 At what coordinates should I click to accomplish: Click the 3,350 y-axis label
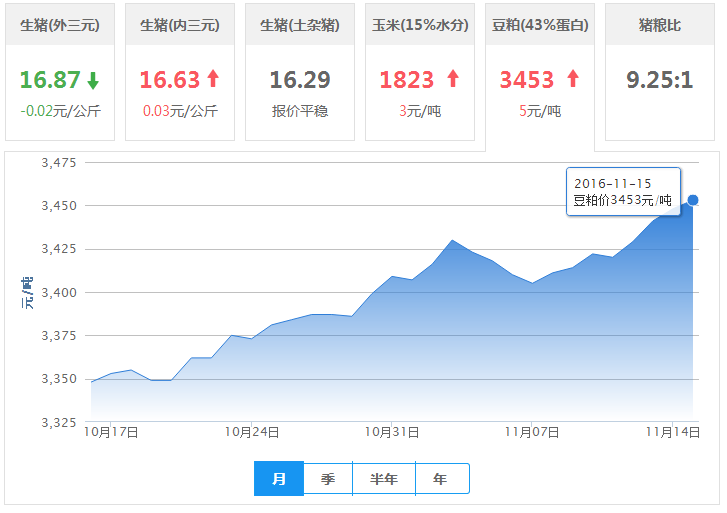point(59,379)
